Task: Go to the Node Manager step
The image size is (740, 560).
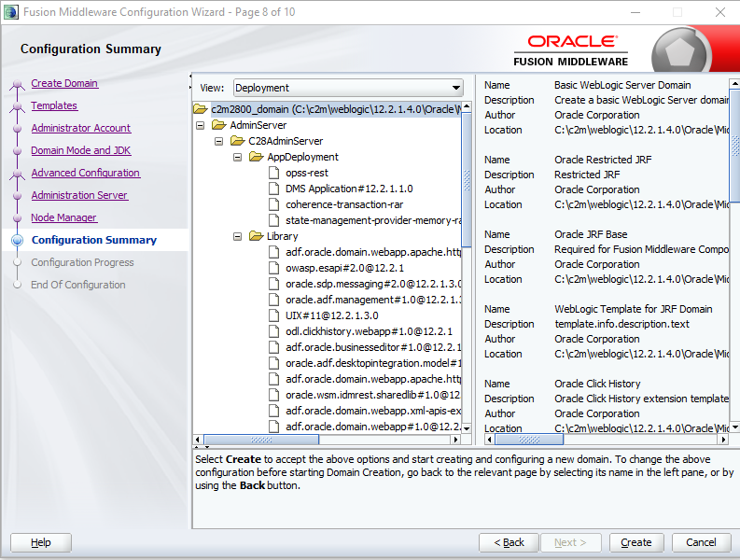Action: tap(63, 217)
